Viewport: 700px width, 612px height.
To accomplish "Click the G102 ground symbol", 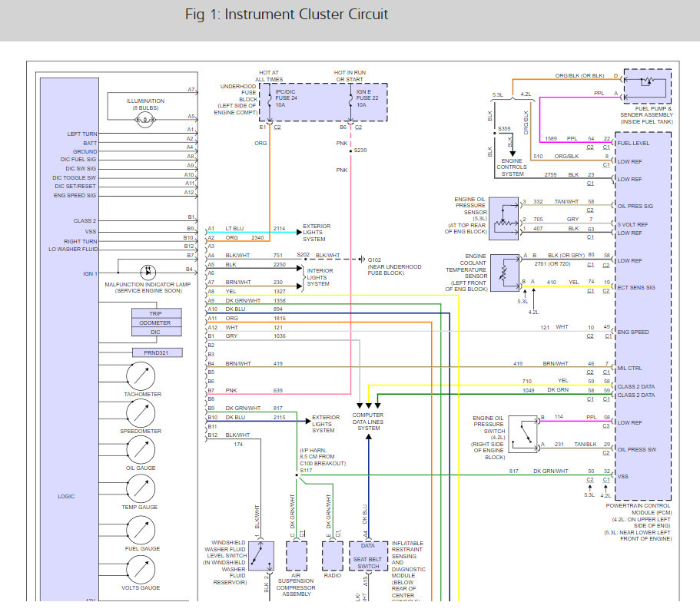I will coord(362,260).
